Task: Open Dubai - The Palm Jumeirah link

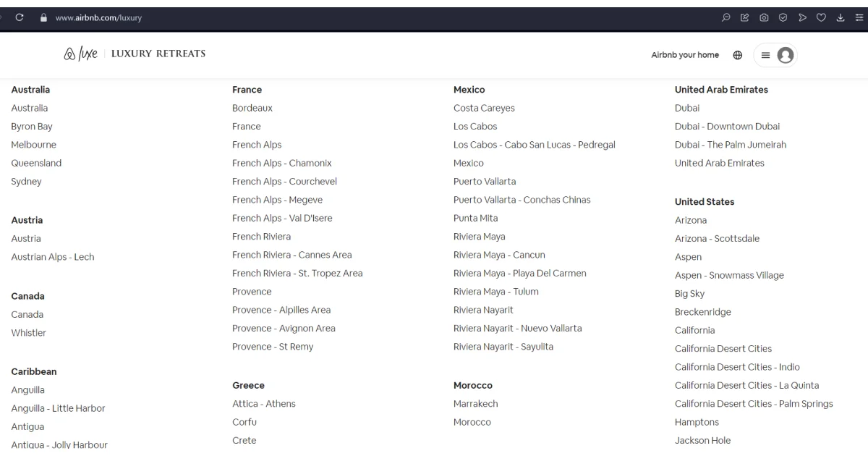Action: pyautogui.click(x=731, y=145)
